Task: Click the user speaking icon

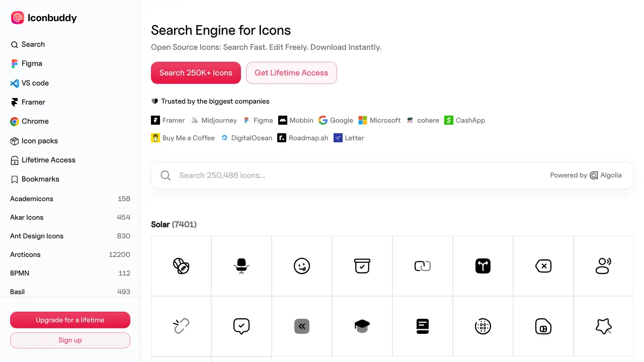Action: tap(604, 266)
